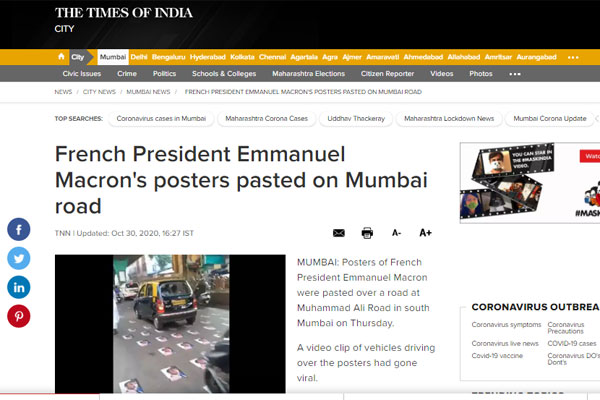Open Maharashtra Elections menu item
This screenshot has height=400, width=600.
308,73
